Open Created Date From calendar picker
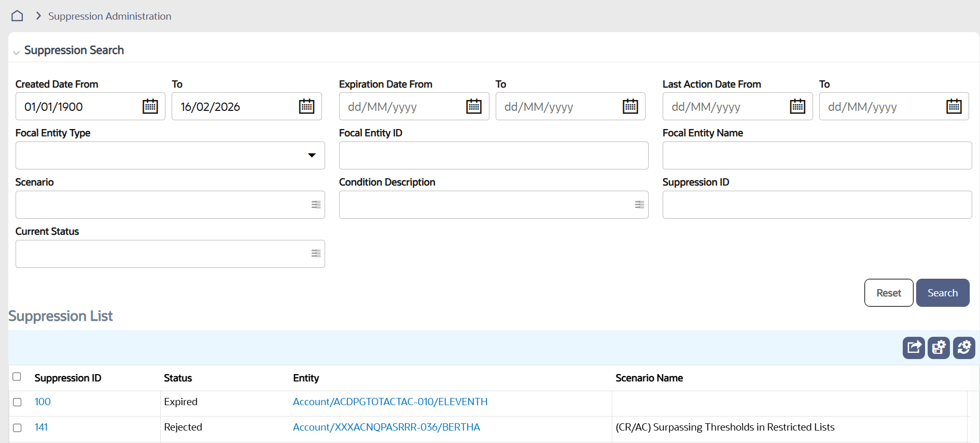980x443 pixels. pyautogui.click(x=150, y=106)
